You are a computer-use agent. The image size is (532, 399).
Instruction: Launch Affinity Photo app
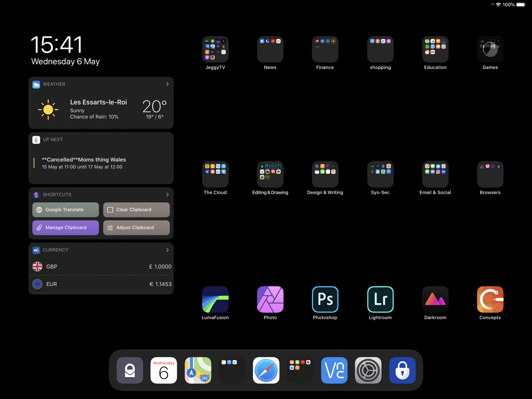click(x=270, y=299)
